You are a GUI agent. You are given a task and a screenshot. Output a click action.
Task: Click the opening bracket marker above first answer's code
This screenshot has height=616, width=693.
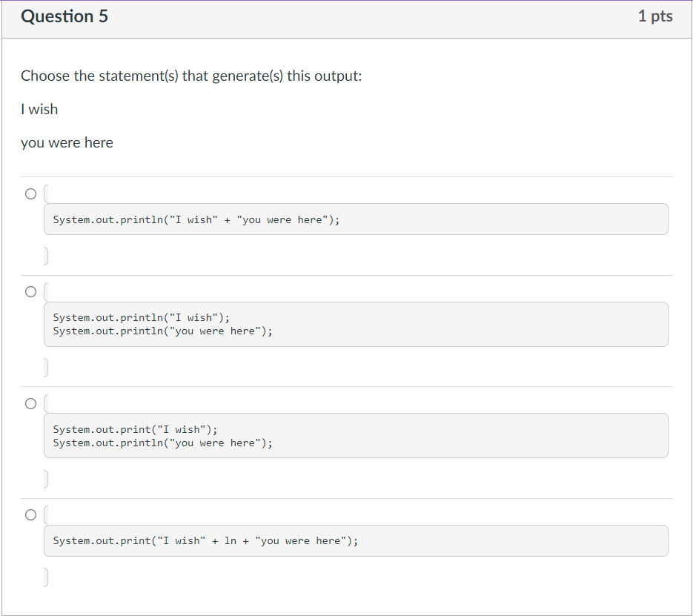click(x=46, y=194)
